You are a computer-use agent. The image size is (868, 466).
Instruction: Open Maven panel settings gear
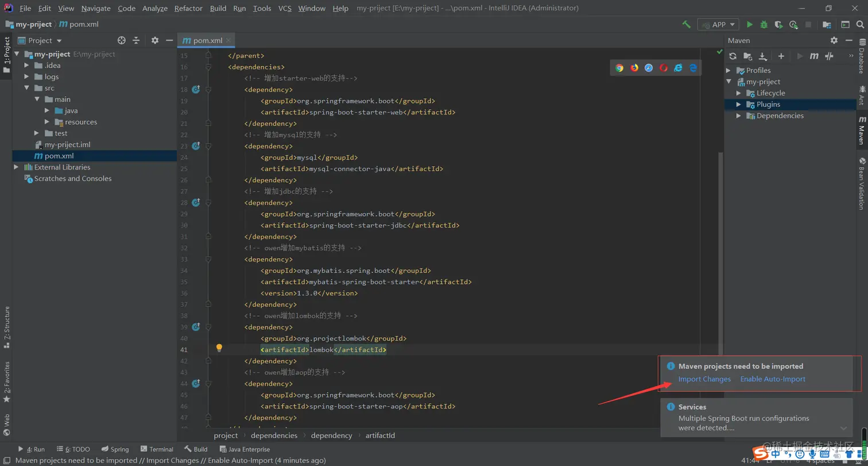point(834,40)
